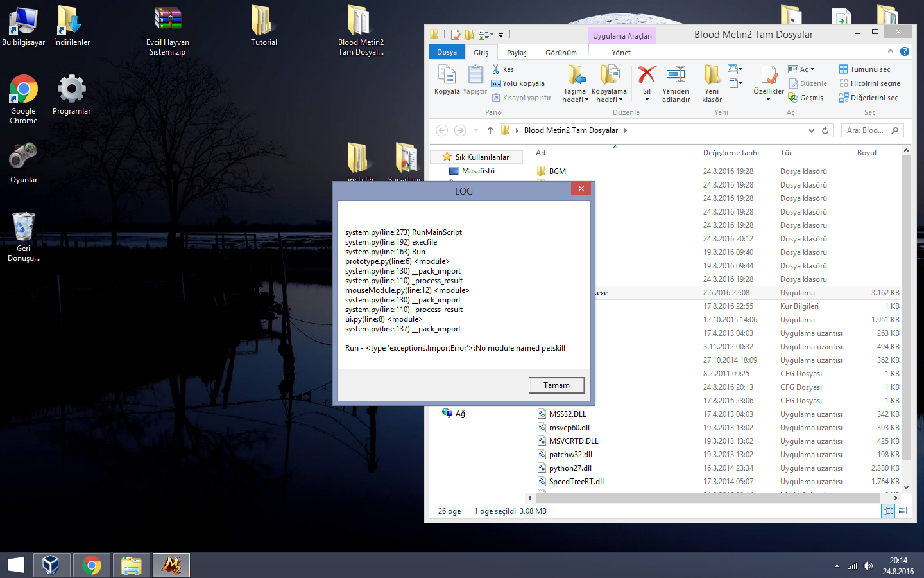Screen dimensions: 924x578
Task: Open Windows Start button
Action: (16, 565)
